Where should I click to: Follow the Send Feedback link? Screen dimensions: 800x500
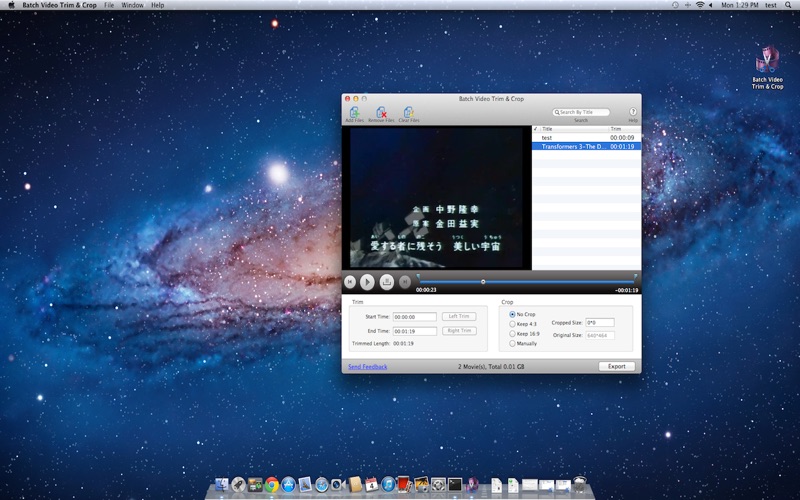point(367,367)
